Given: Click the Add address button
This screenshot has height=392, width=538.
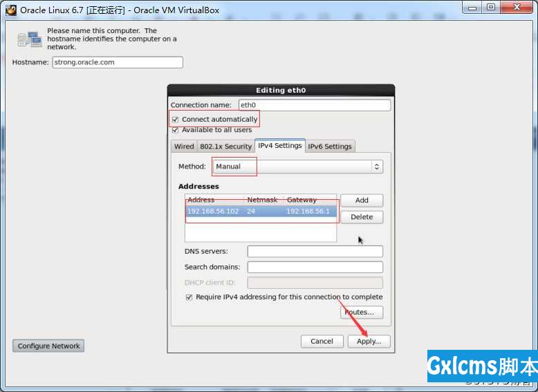Looking at the screenshot, I should coord(362,200).
